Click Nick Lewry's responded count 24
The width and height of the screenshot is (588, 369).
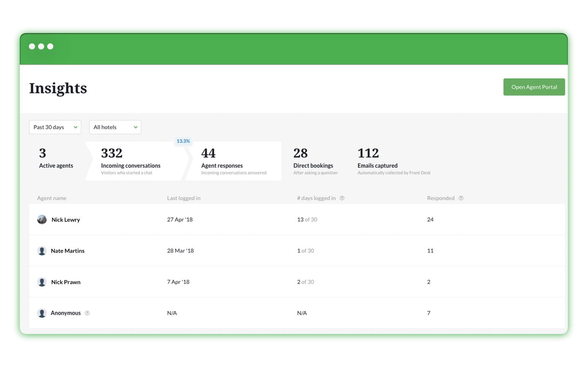coord(430,219)
